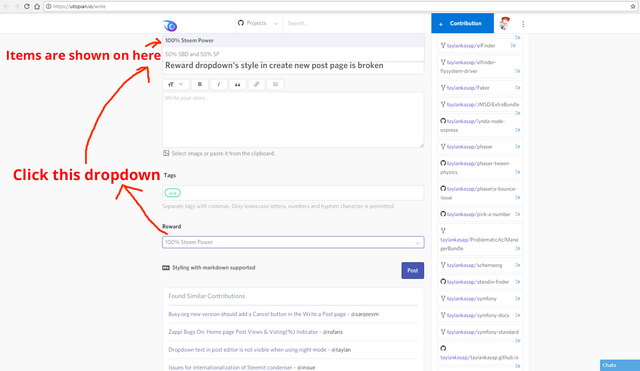This screenshot has width=640, height=371.
Task: Open the Dropdown text night mode contribution link
Action: click(247, 350)
